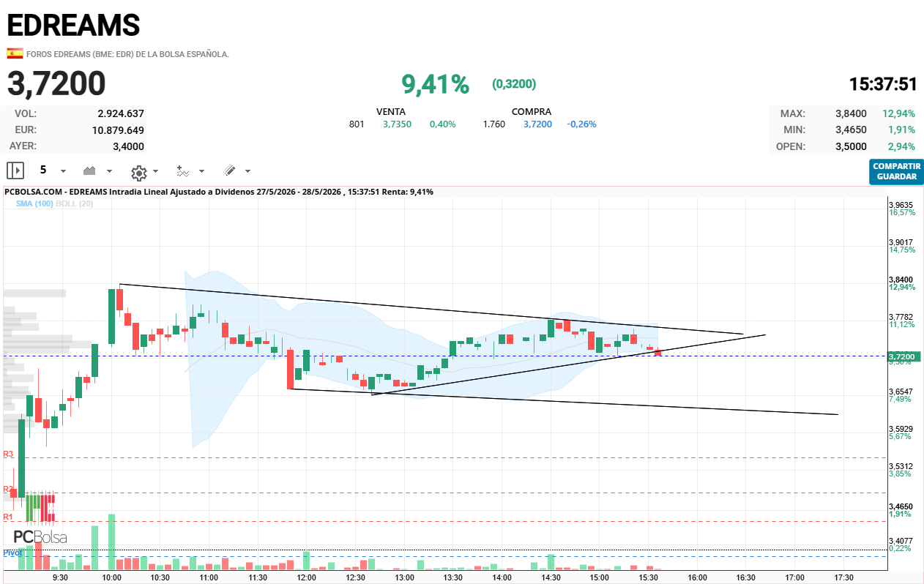This screenshot has width=924, height=584.
Task: Click the clock time 15:37:51
Action: click(x=883, y=84)
